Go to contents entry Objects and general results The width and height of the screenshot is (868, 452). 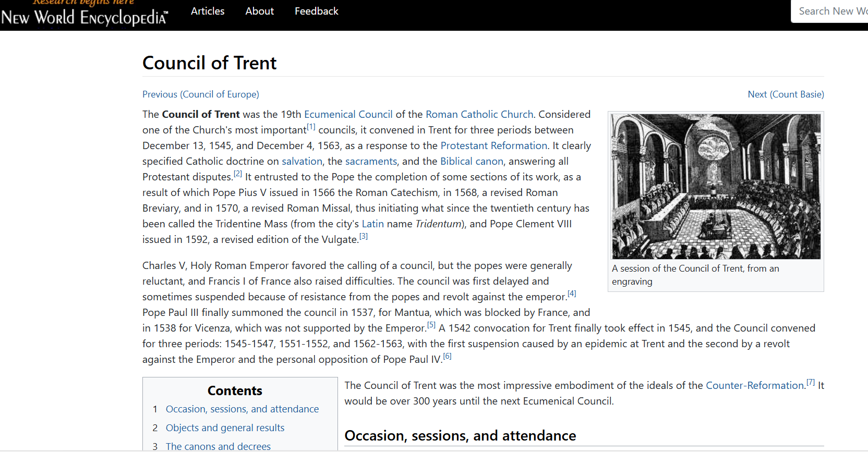[x=225, y=428]
